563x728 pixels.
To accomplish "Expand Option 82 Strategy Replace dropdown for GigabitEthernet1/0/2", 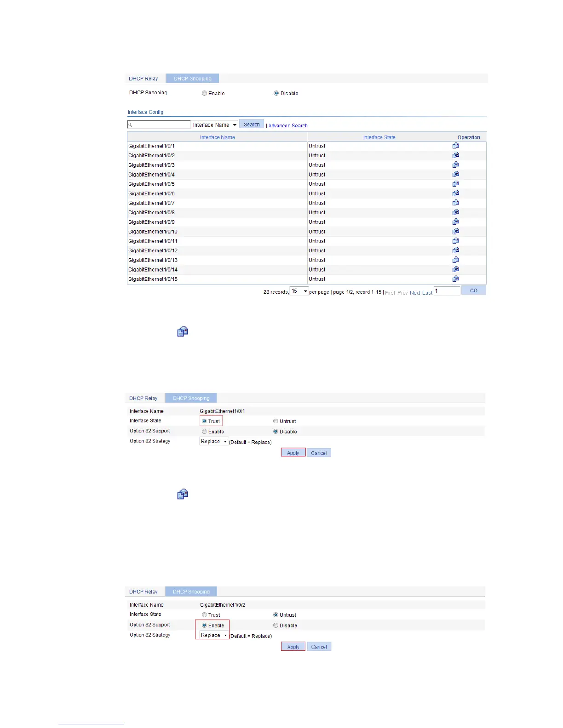I will point(214,635).
